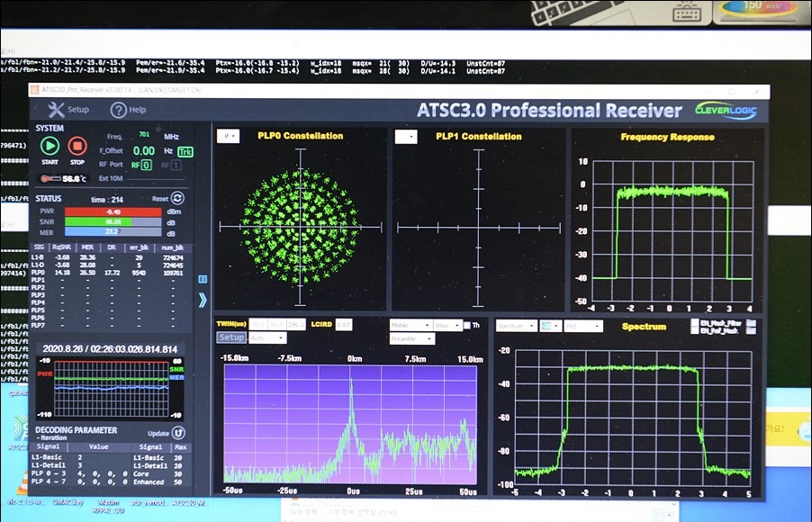
Task: Click the first TWIN(us) value field
Action: 257,325
